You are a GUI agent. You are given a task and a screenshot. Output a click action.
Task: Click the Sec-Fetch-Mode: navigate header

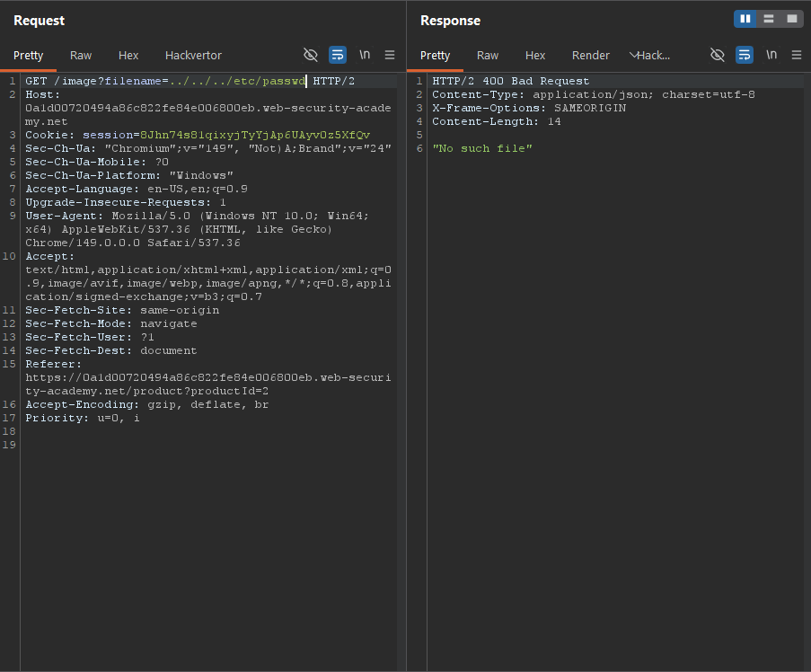(x=111, y=323)
